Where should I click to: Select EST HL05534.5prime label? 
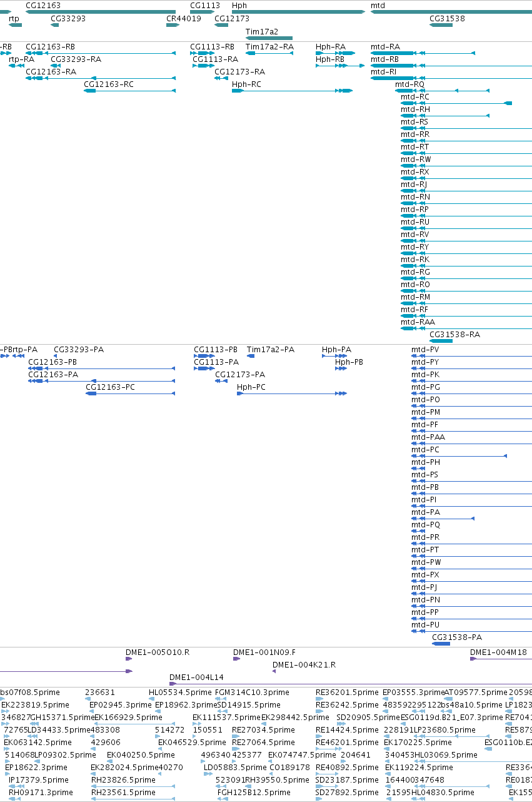click(181, 693)
